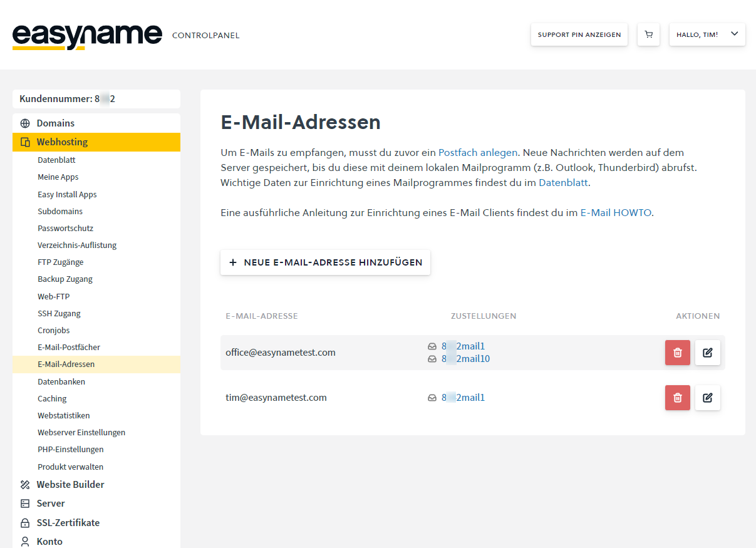Show the support PIN

[579, 35]
